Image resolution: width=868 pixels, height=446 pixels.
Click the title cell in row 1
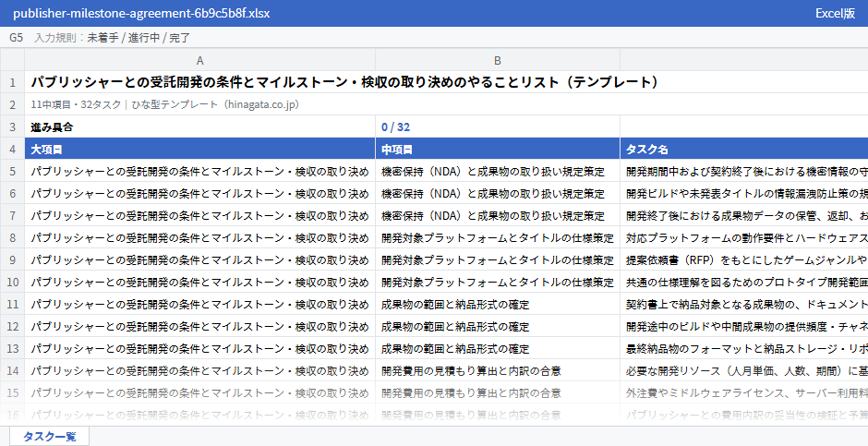[x=446, y=82]
